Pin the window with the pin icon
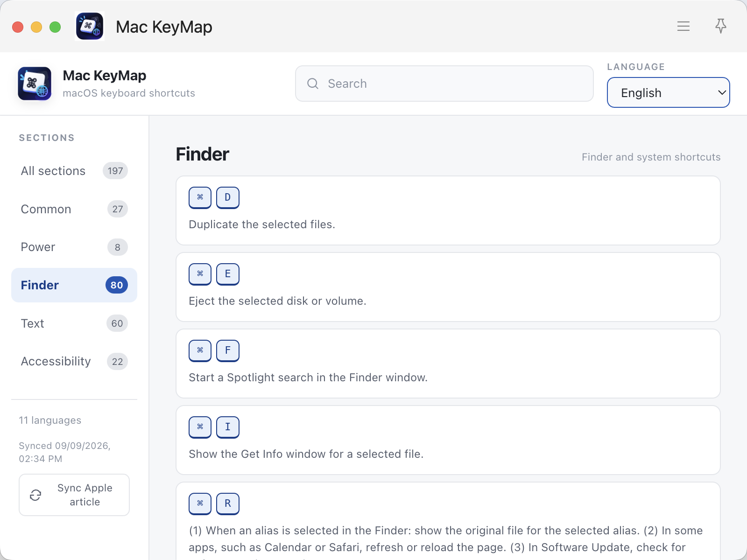 pos(721,26)
